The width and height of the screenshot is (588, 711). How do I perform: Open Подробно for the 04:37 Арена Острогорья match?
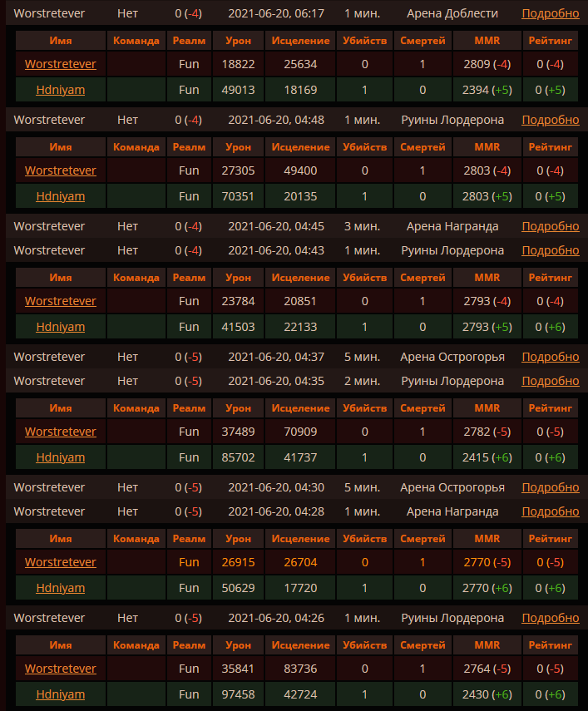click(550, 357)
